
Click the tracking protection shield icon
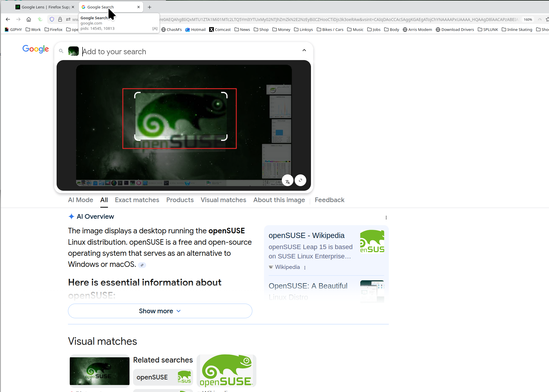(52, 19)
